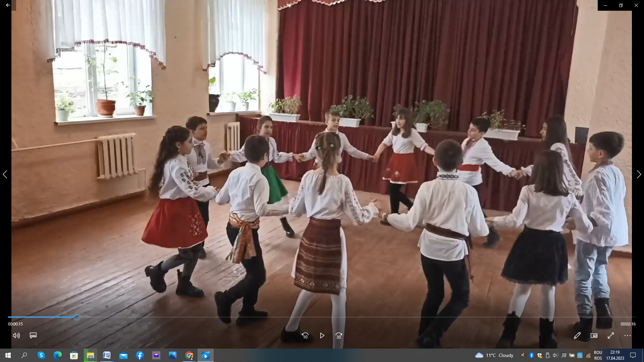Open the subtitles and captions menu
The image size is (644, 362).
tap(33, 336)
